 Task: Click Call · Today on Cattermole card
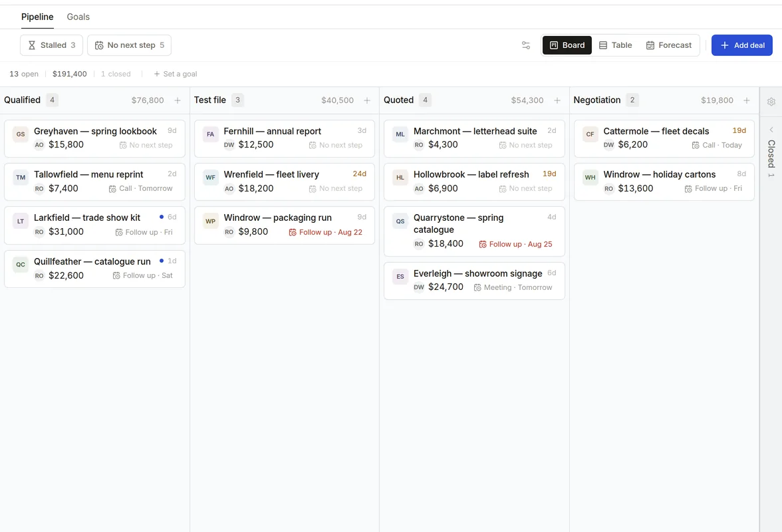coord(717,145)
